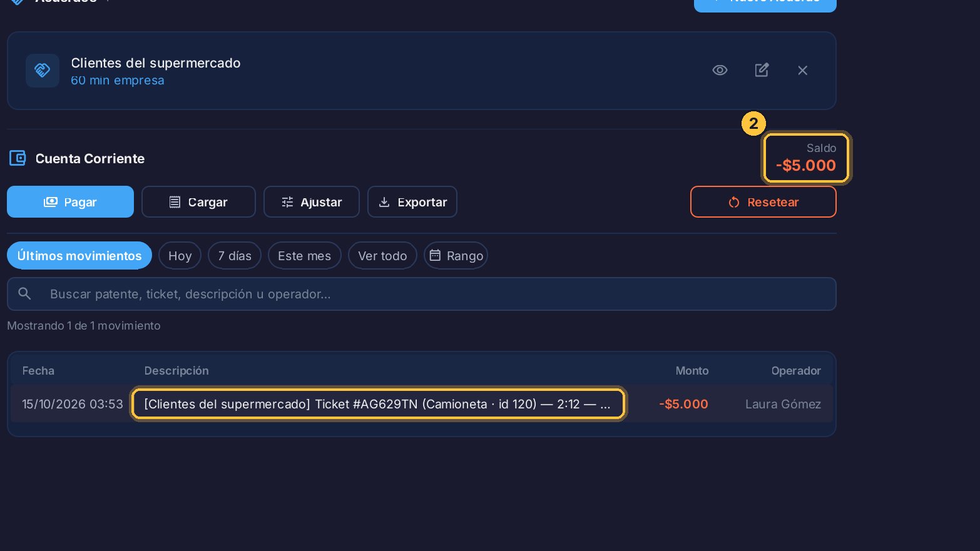Click operator Laura Gómez

(x=783, y=404)
